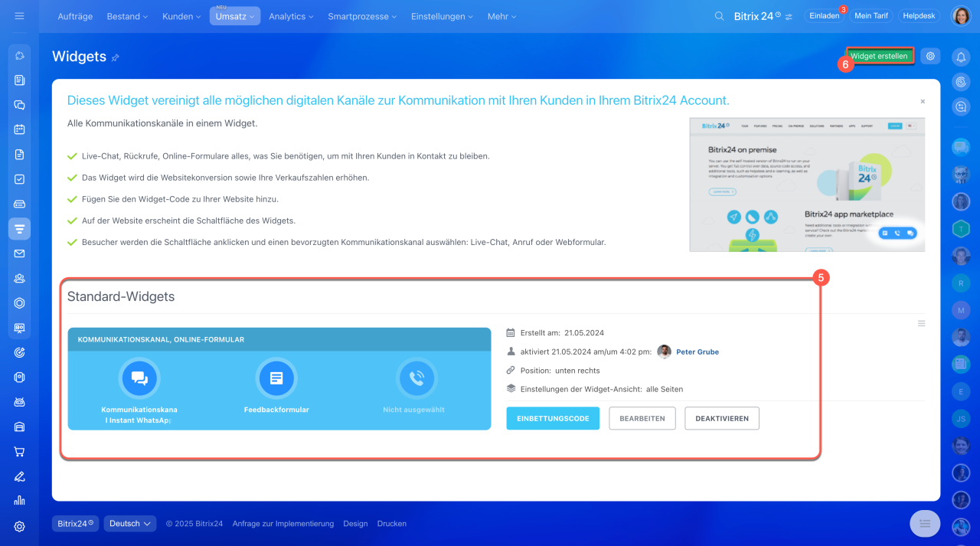Open Mein Tarif

[871, 16]
